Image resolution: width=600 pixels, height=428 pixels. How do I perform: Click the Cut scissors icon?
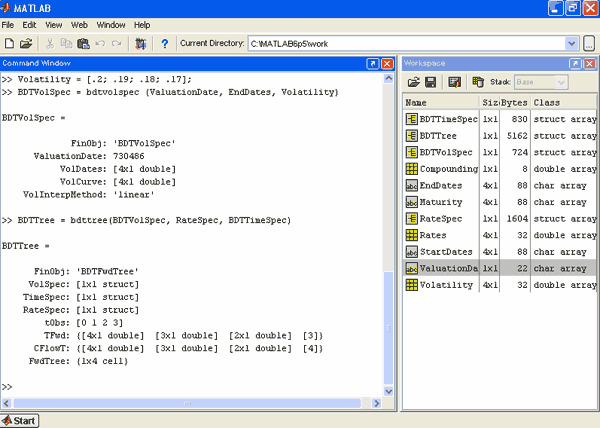coord(50,44)
